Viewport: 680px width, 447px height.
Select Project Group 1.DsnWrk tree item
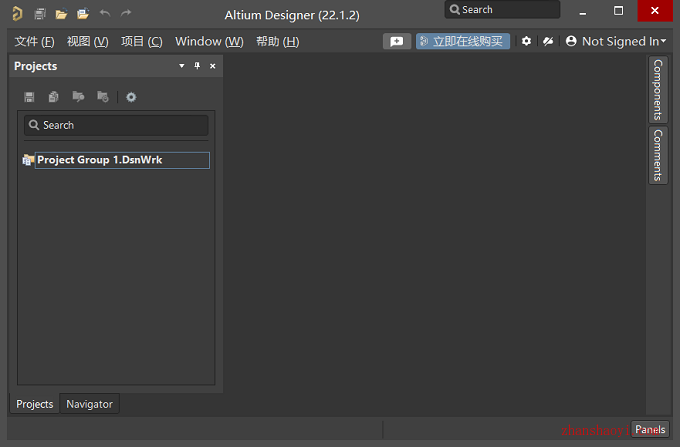122,160
